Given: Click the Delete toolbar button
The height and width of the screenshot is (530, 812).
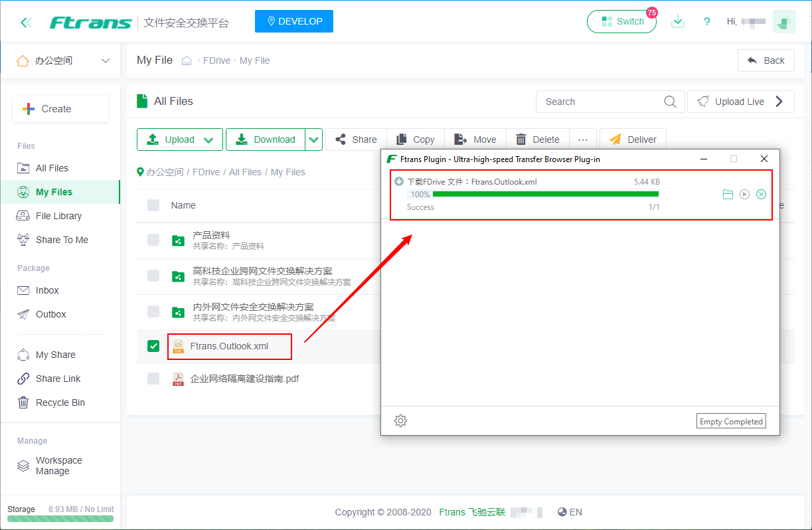Looking at the screenshot, I should click(x=538, y=139).
